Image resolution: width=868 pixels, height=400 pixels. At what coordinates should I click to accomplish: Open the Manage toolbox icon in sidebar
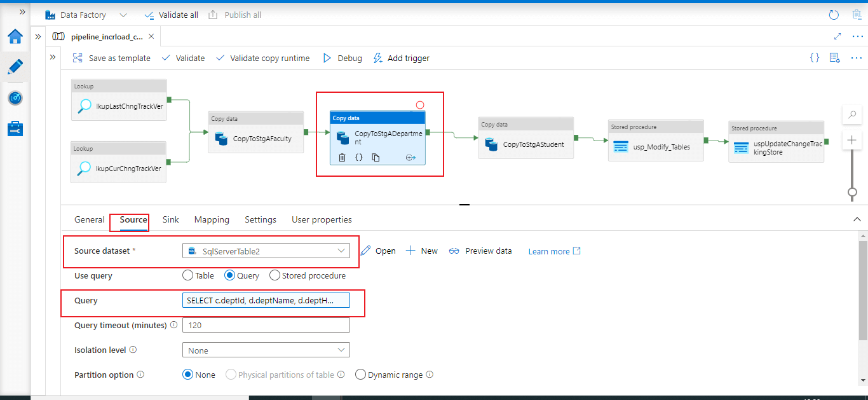(15, 128)
